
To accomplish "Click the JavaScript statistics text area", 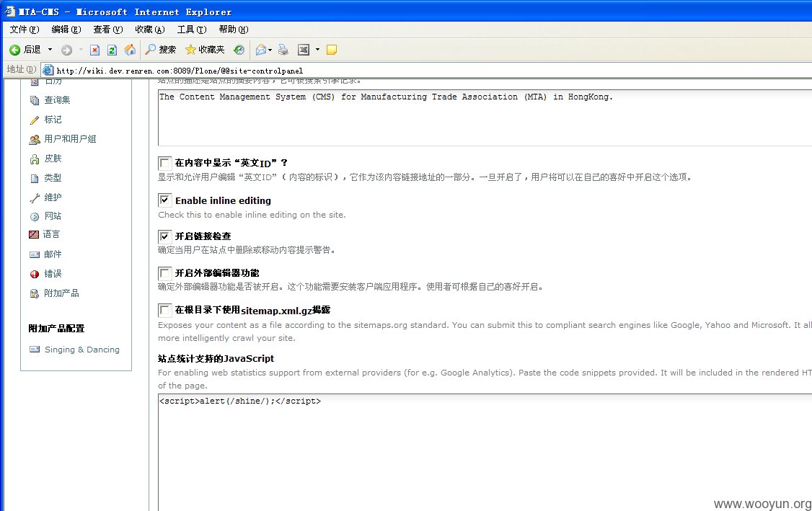I will point(485,453).
